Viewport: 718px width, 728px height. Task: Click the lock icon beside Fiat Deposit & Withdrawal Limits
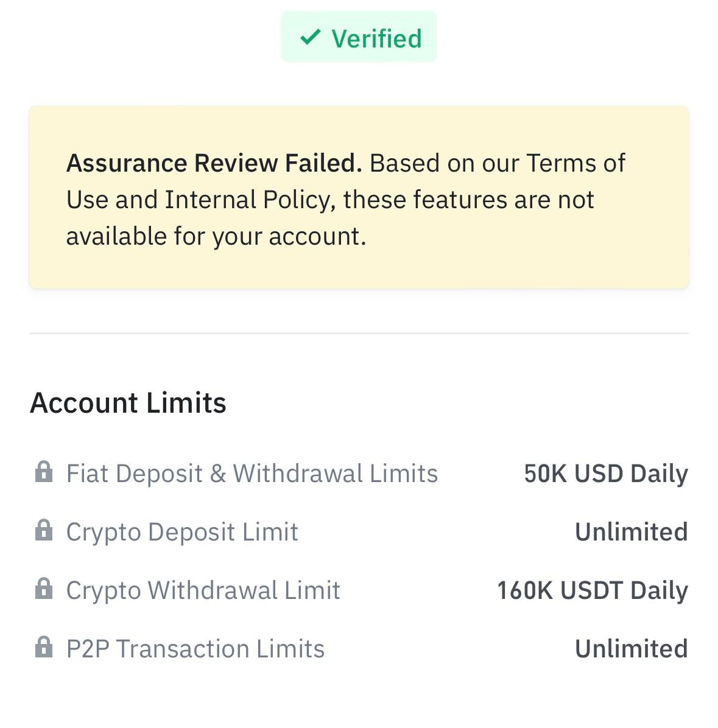coord(44,472)
